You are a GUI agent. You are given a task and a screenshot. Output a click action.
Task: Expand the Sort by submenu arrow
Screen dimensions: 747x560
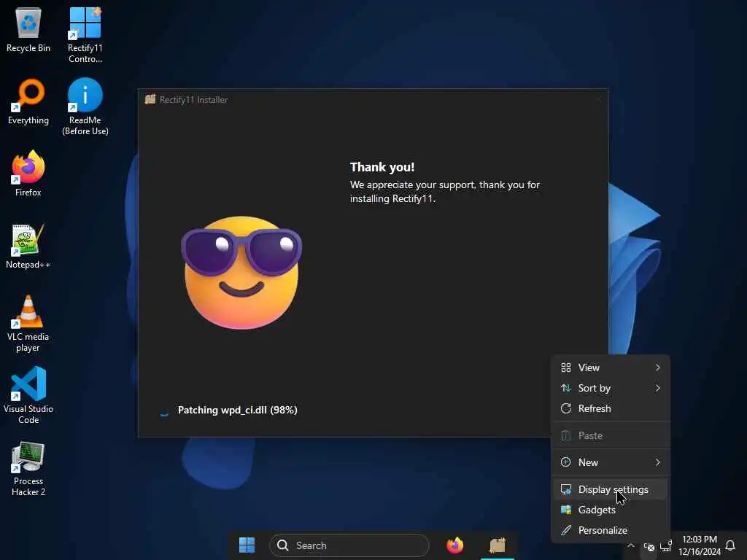(657, 388)
